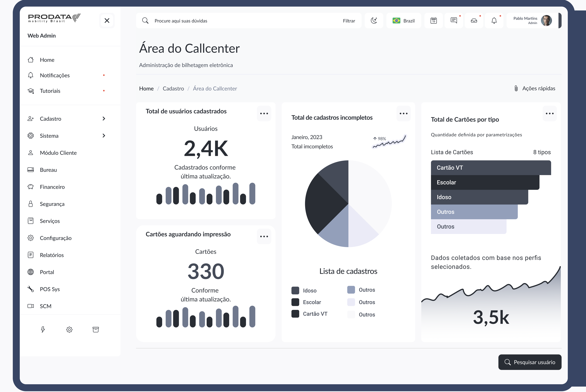This screenshot has height=392, width=586.
Task: Click the inbox tray icon
Action: (x=474, y=21)
